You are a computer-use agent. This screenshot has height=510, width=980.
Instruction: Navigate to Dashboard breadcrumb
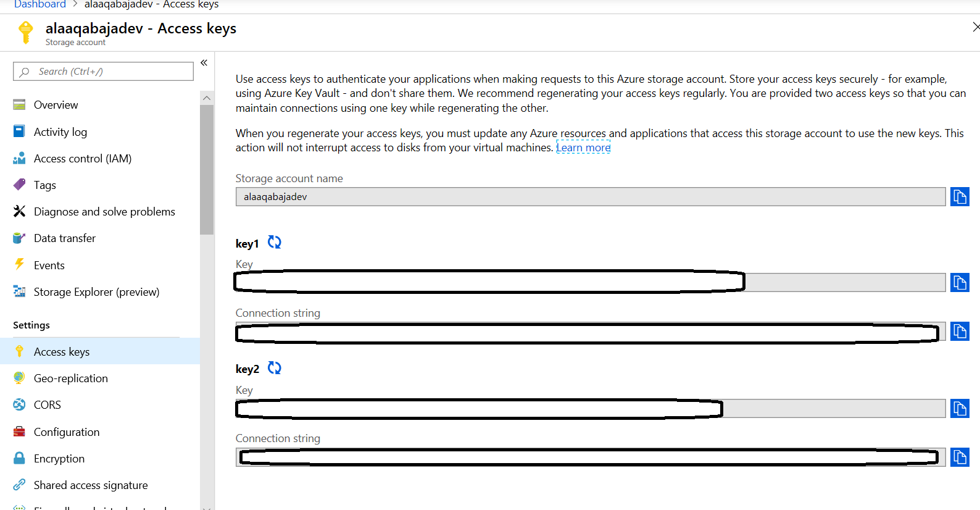pos(39,5)
